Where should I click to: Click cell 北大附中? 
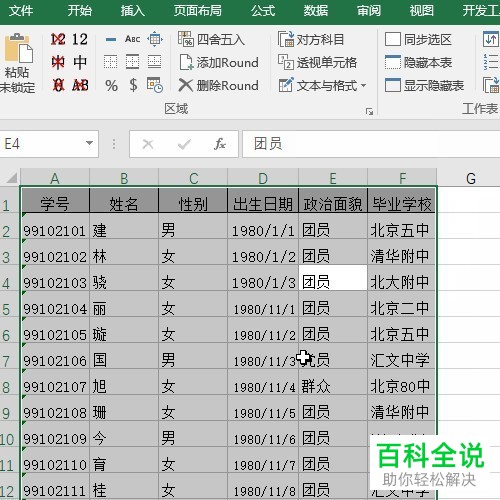pyautogui.click(x=401, y=278)
